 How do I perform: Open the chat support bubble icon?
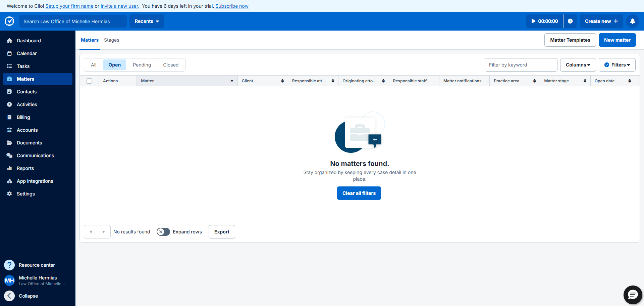point(633,295)
